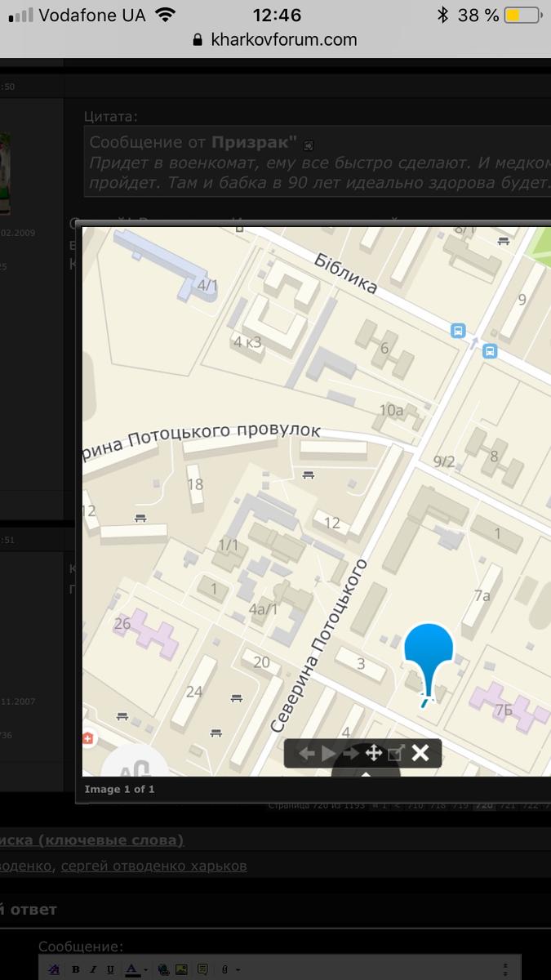The height and width of the screenshot is (980, 551).
Task: Click the insert image icon in editor
Action: click(181, 969)
